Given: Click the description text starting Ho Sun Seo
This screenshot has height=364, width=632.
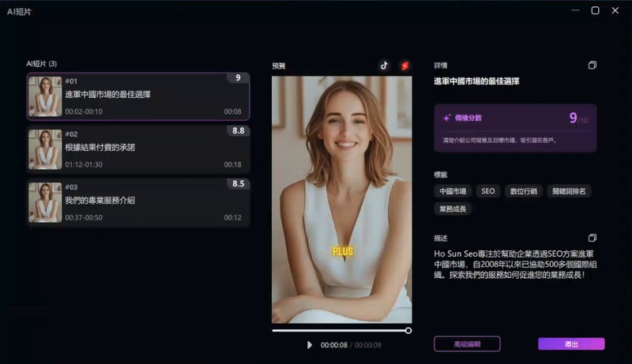Looking at the screenshot, I should point(515,265).
